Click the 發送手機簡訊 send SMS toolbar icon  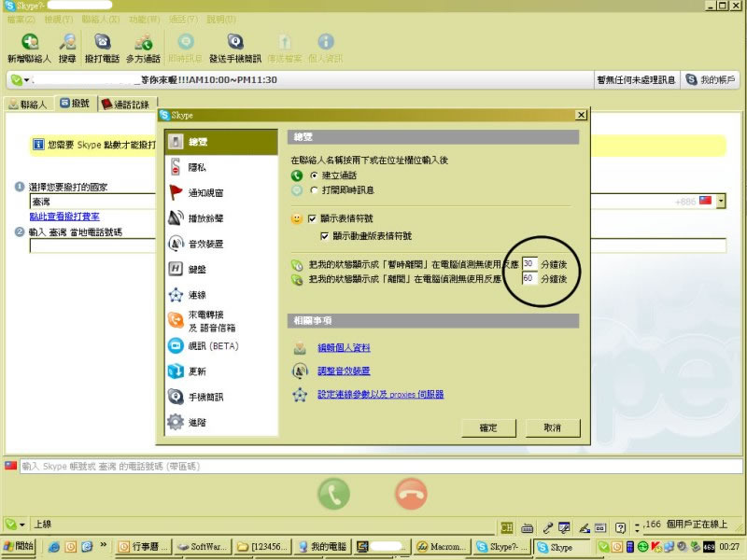click(235, 49)
